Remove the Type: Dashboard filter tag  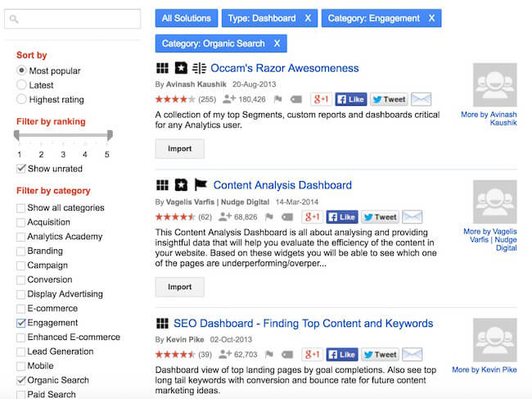[308, 18]
